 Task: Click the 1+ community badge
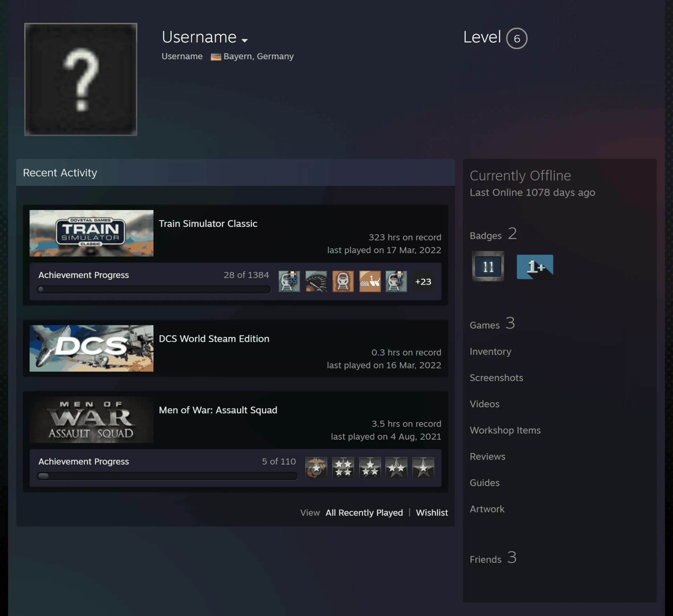pyautogui.click(x=535, y=267)
